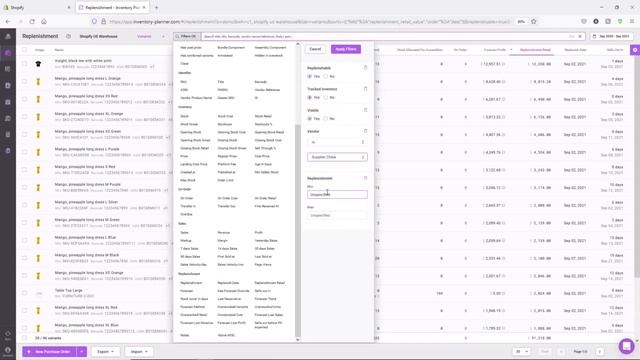Add the Forecast Method filter
Image resolution: width=640 pixels, height=360 pixels.
[x=193, y=307]
